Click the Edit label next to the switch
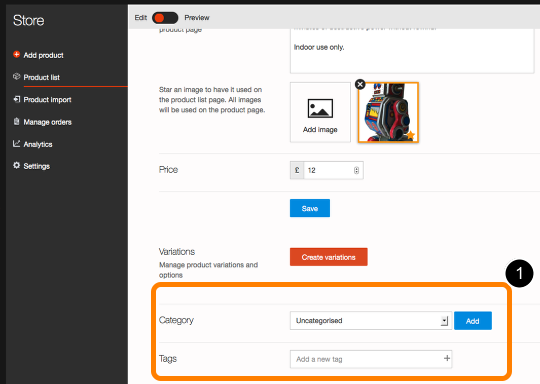 (x=141, y=18)
